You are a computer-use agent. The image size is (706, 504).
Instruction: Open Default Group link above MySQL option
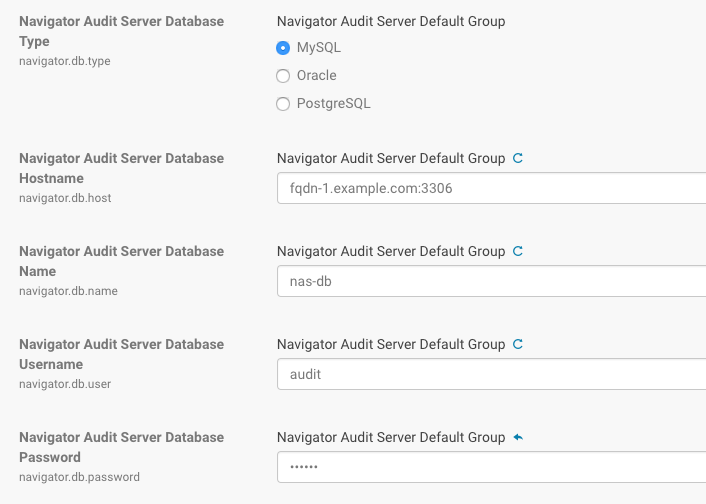coord(390,21)
